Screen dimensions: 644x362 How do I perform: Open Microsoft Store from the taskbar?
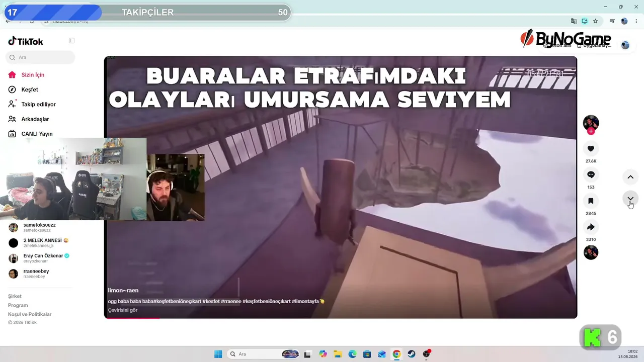coord(367,354)
